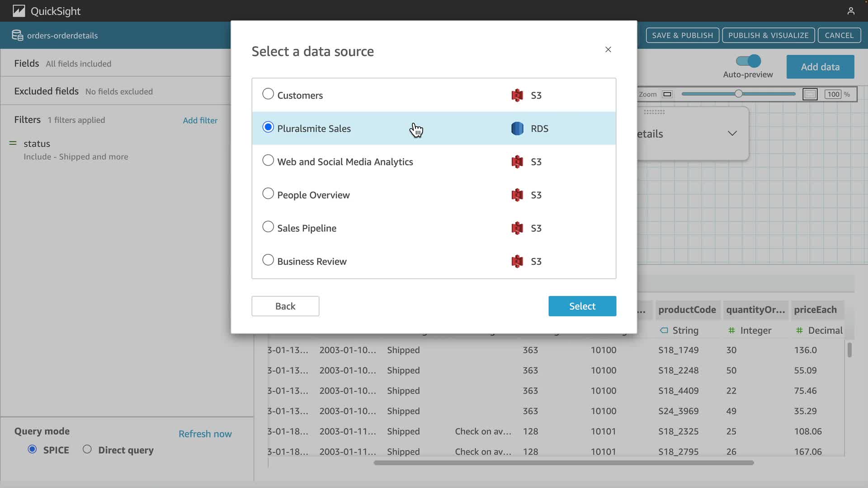Enable Direct query mode
The height and width of the screenshot is (488, 868).
(87, 449)
